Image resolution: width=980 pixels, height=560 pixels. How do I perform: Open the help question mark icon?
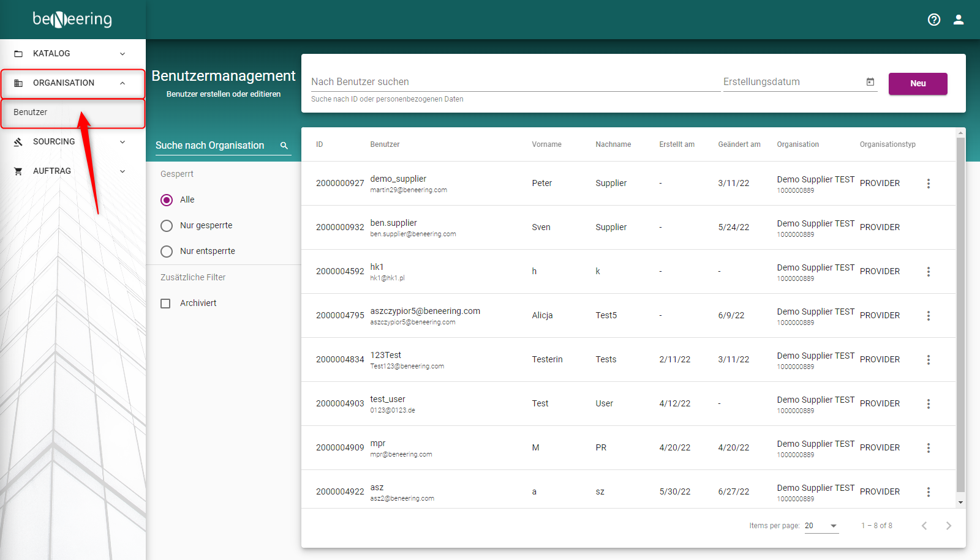pyautogui.click(x=933, y=20)
